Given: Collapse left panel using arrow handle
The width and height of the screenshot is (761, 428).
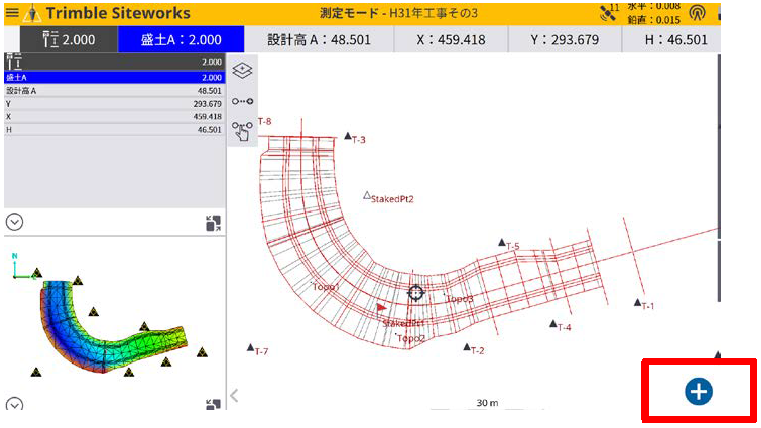Looking at the screenshot, I should pyautogui.click(x=234, y=396).
